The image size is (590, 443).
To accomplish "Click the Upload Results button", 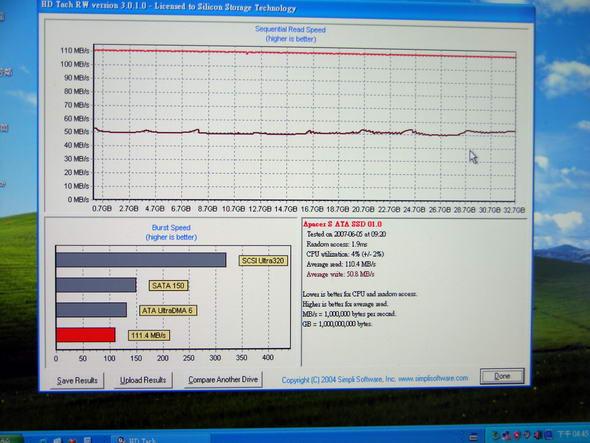I will tap(143, 380).
